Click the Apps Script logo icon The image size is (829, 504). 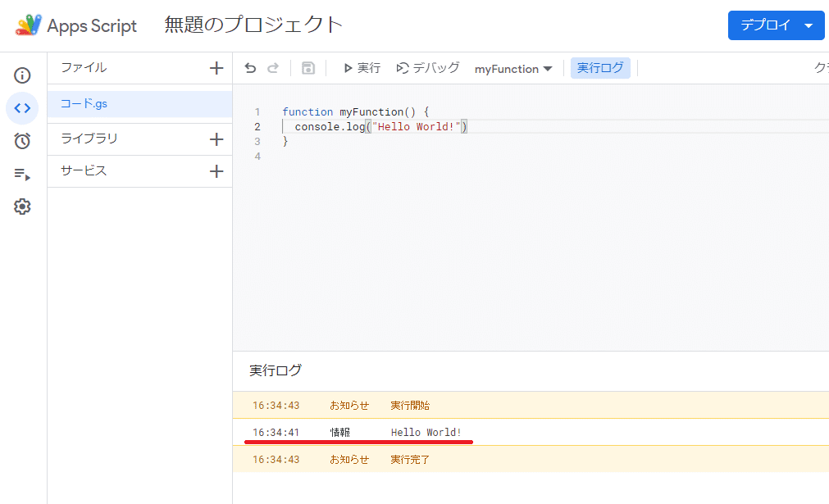pos(29,25)
